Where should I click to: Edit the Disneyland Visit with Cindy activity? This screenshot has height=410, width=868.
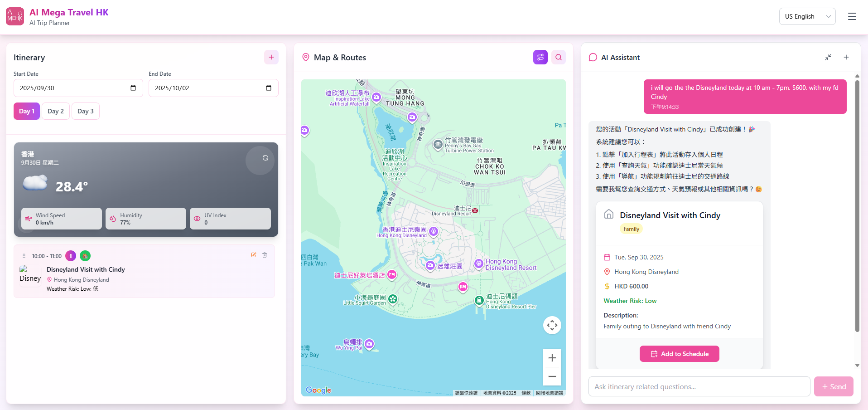click(254, 255)
